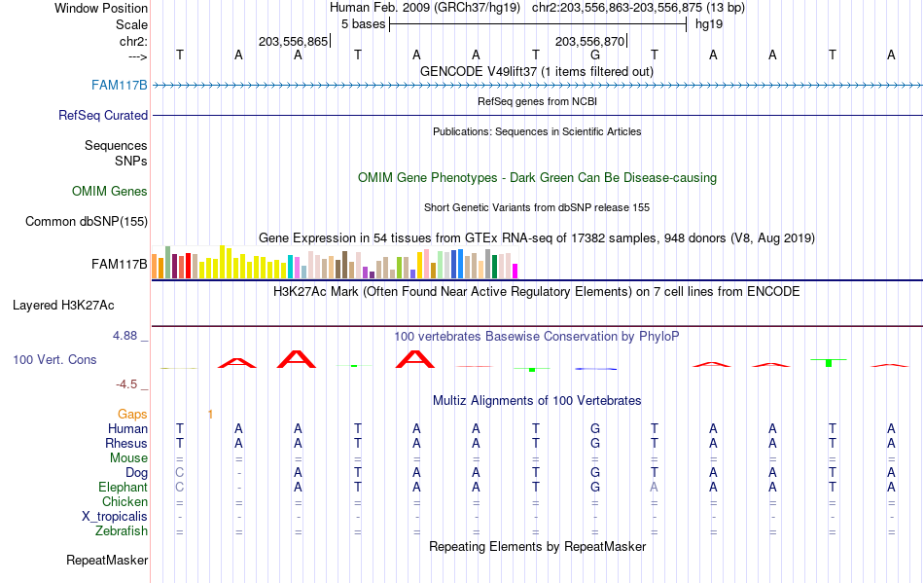Click the G in the Human alignment row
The width and height of the screenshot is (924, 583).
(595, 428)
